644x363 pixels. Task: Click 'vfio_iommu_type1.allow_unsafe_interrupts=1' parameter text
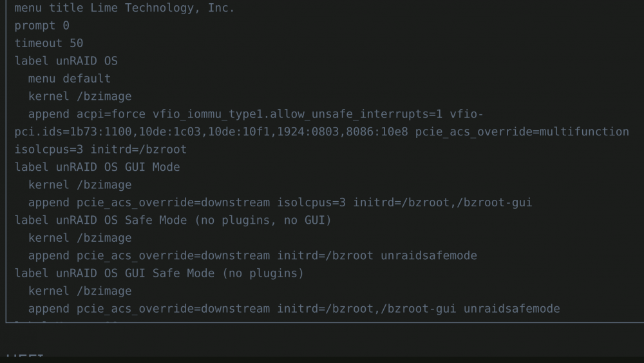click(x=298, y=114)
